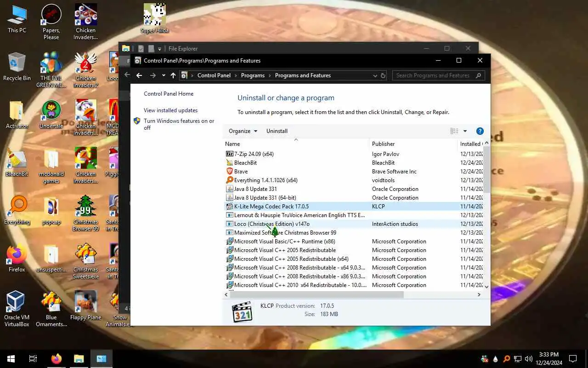This screenshot has width=588, height=368.
Task: Click the Everything magnifier icon in system tray
Action: (507, 359)
